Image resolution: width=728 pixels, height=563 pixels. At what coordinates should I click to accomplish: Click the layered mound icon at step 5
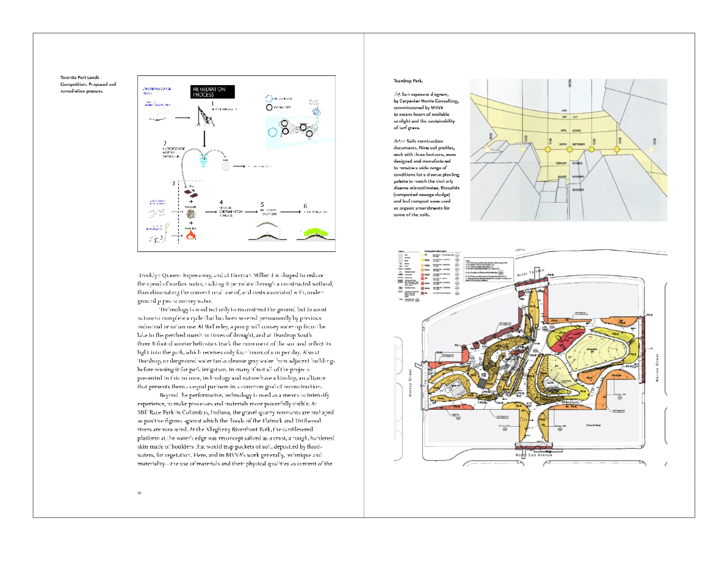(x=268, y=231)
